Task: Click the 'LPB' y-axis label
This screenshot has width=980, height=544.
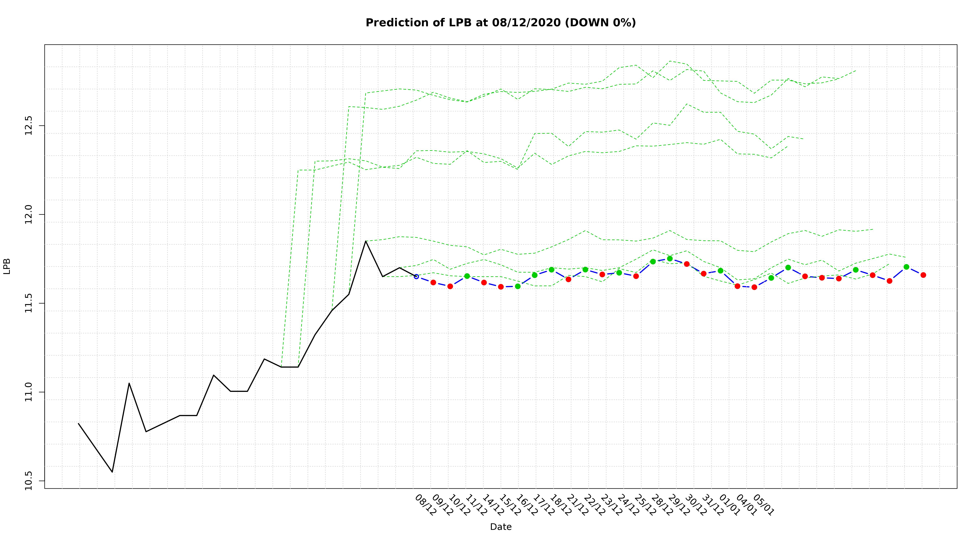Action: (x=7, y=266)
